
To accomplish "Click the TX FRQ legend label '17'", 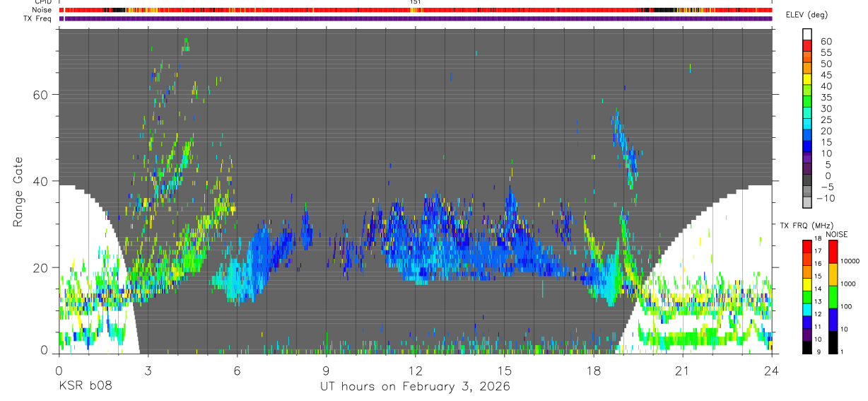I will pyautogui.click(x=818, y=251).
